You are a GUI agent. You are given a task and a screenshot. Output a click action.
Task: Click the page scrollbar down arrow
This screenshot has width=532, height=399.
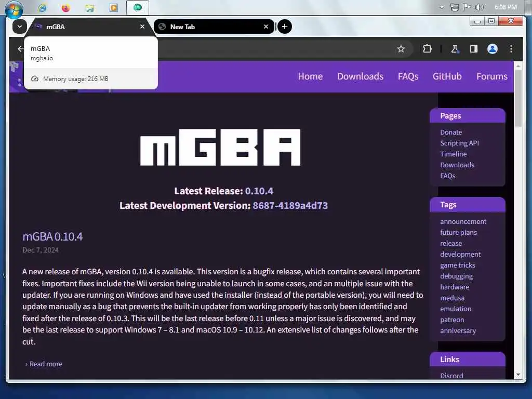pyautogui.click(x=518, y=375)
